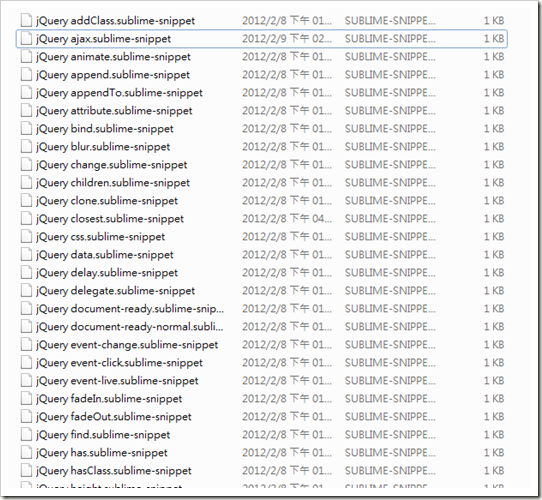Click the 1 KB size of jQuery addClass
Image resolution: width=542 pixels, height=500 pixels.
pos(494,20)
